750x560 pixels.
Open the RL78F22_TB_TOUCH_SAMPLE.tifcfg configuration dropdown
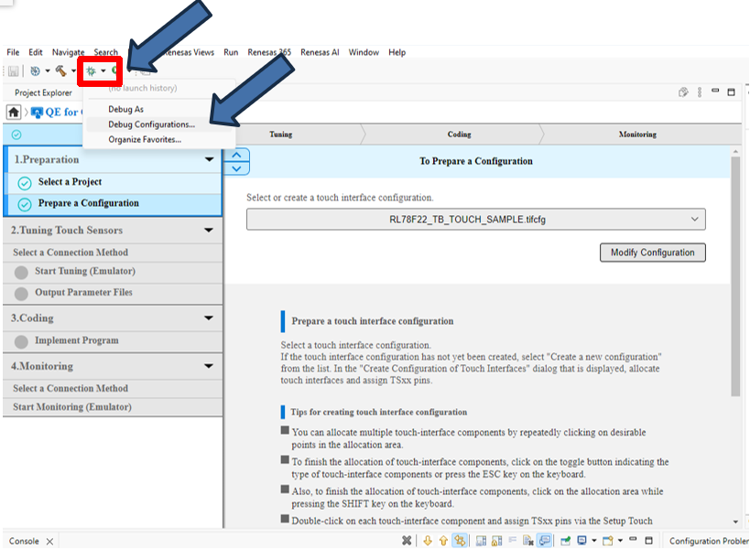click(x=476, y=220)
